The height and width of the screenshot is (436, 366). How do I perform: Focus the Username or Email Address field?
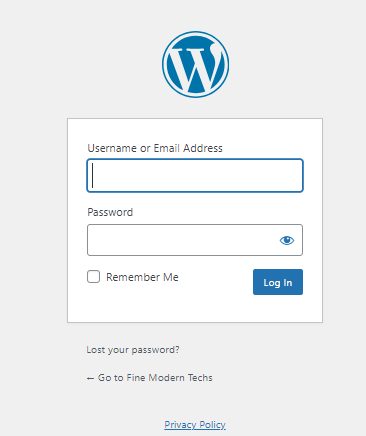[x=195, y=175]
